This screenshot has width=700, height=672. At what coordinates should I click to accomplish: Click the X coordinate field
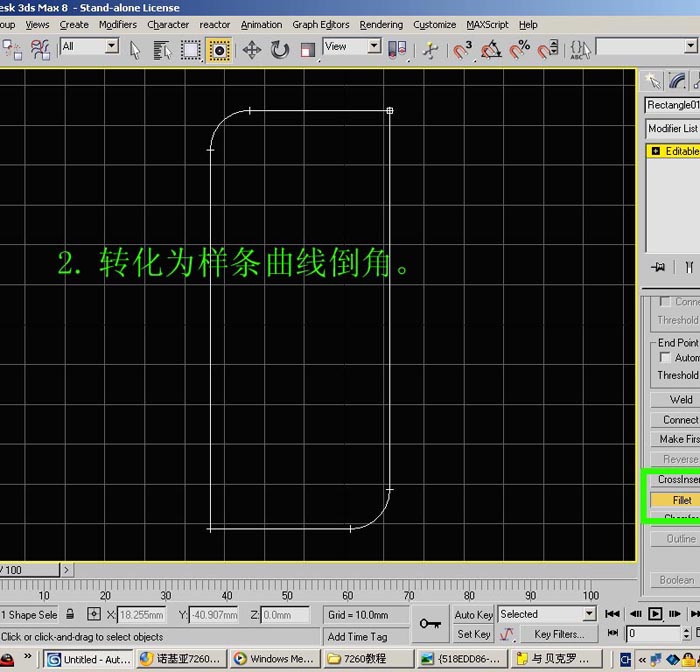click(141, 615)
